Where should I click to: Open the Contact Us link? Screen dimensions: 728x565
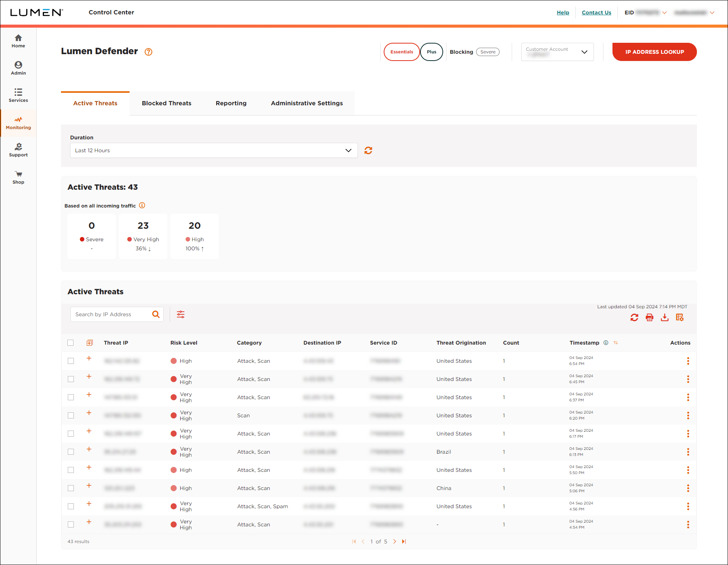pyautogui.click(x=596, y=12)
